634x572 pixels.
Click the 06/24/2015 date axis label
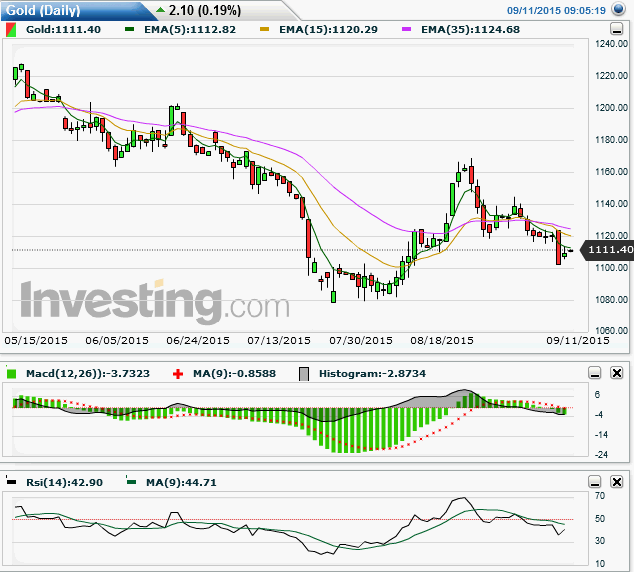pos(198,341)
